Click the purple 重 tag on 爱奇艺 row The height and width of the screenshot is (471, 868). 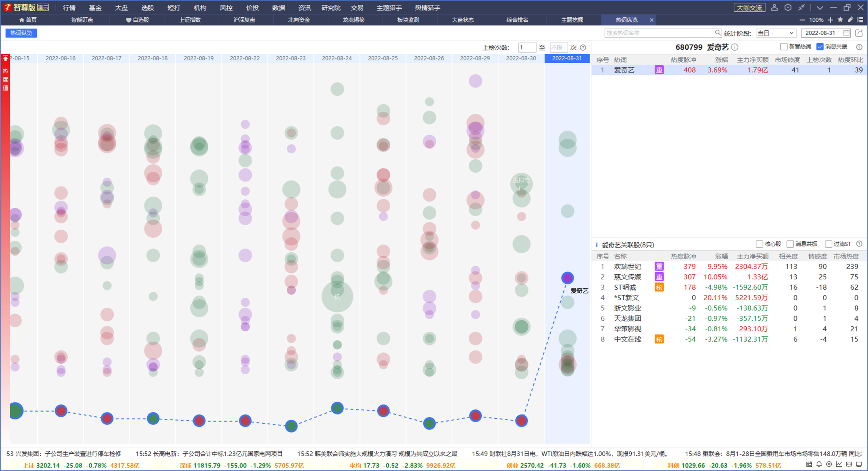pos(659,70)
